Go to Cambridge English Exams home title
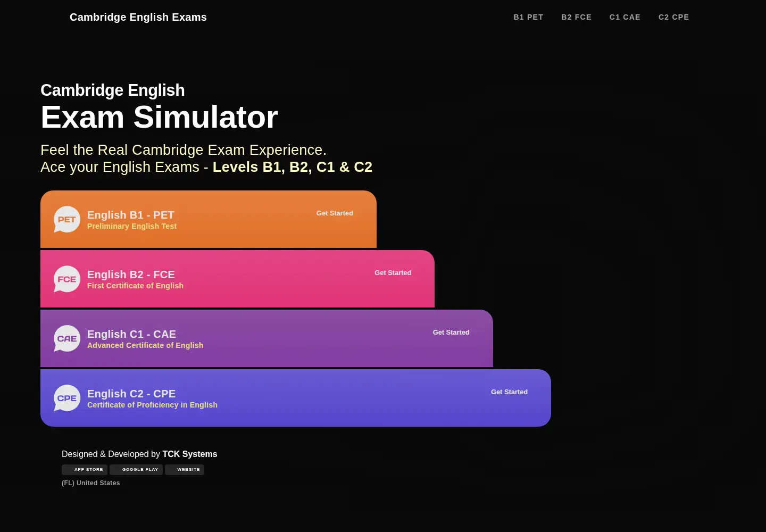 pyautogui.click(x=138, y=17)
